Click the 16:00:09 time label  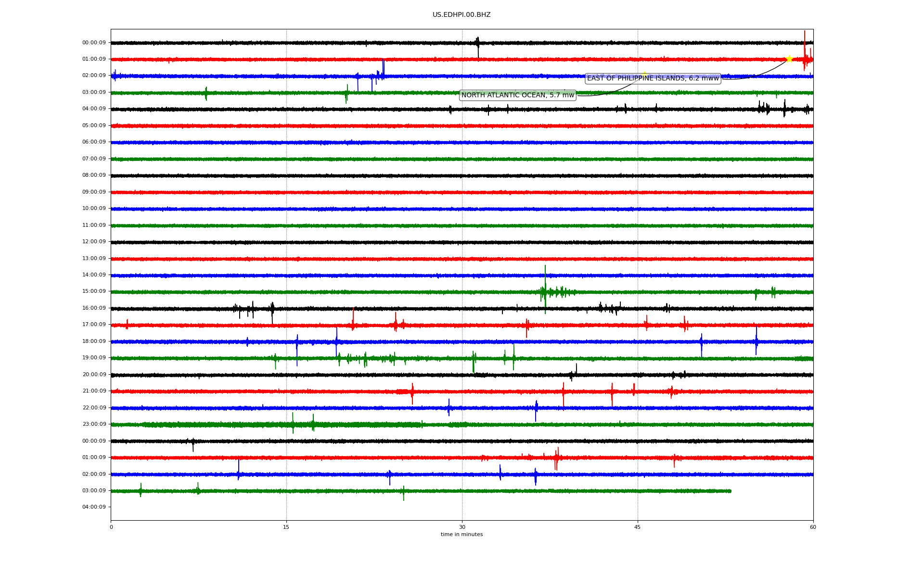click(94, 308)
